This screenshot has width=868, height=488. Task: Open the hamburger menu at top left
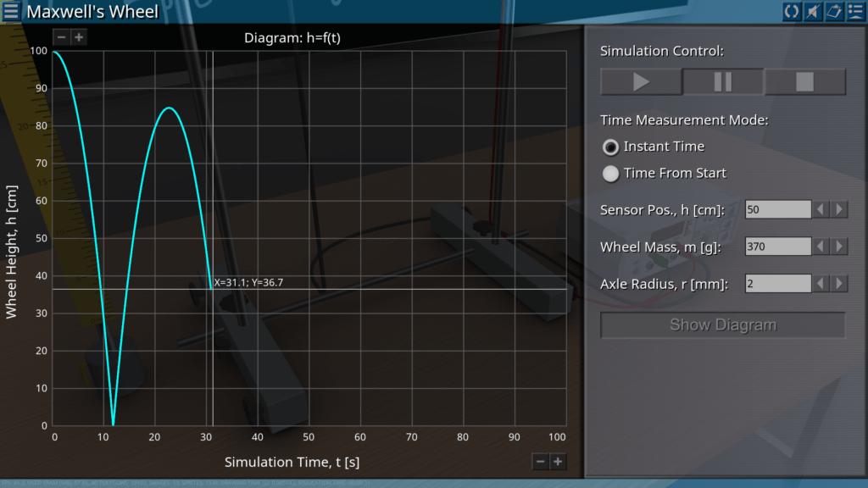[12, 12]
